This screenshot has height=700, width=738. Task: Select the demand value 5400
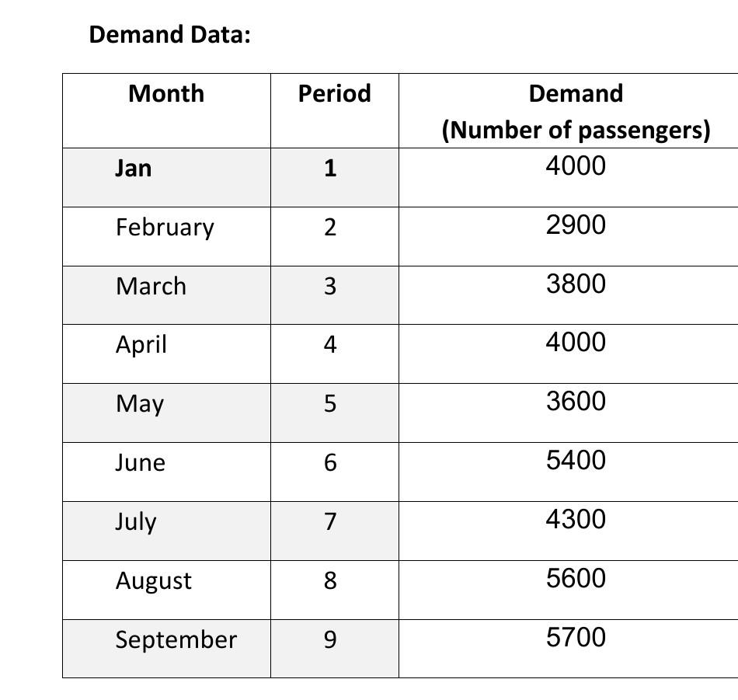point(576,460)
